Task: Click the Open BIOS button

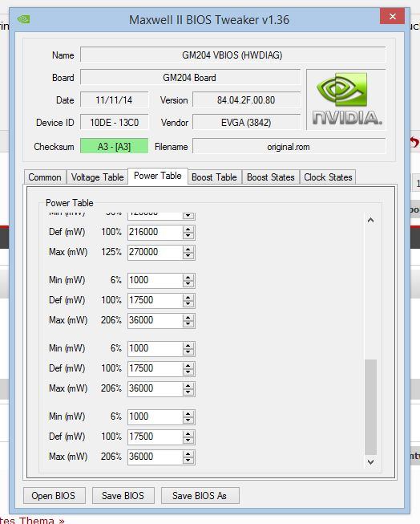Action: click(54, 496)
